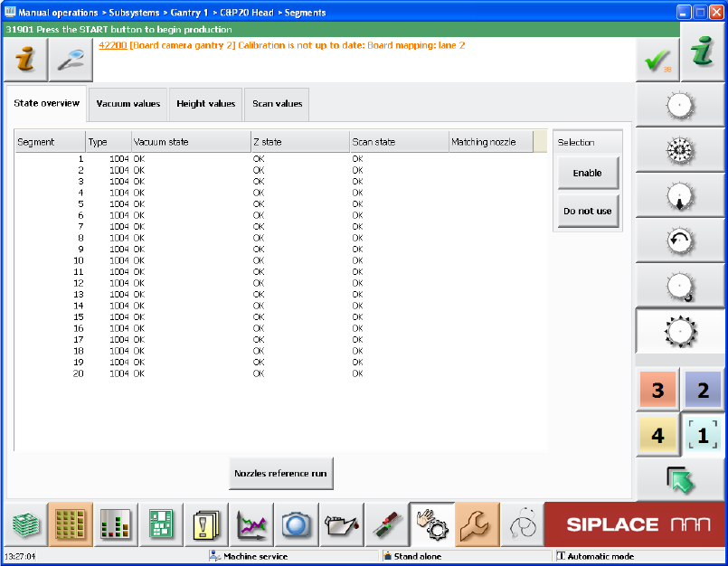This screenshot has height=566, width=728.
Task: Open the magnifier search icon
Action: (x=71, y=60)
